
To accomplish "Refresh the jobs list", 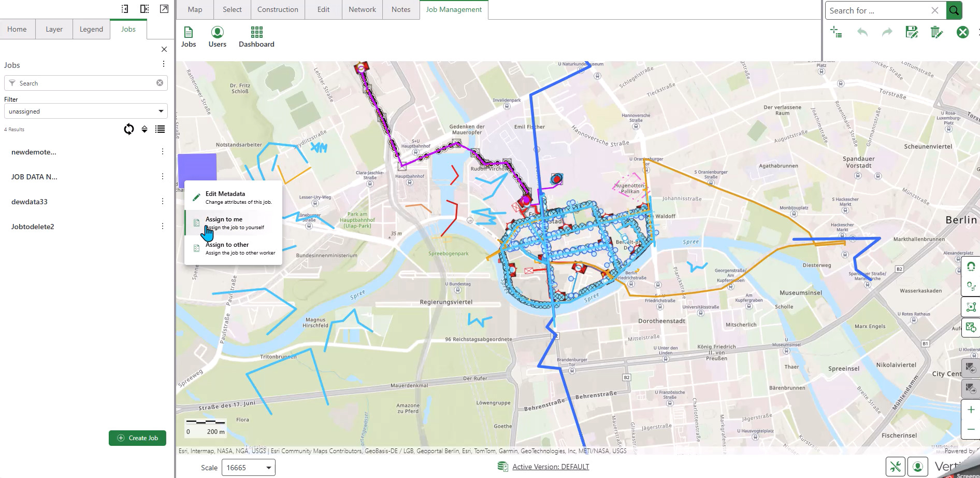I will (128, 129).
